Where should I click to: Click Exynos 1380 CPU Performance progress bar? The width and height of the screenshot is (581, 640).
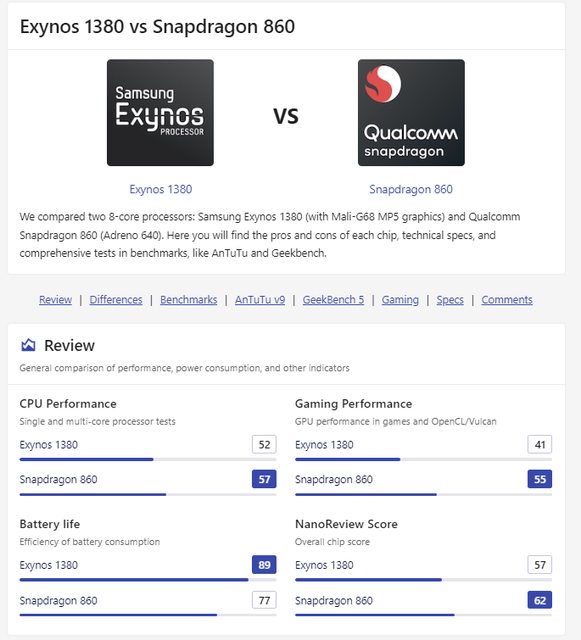pos(148,460)
